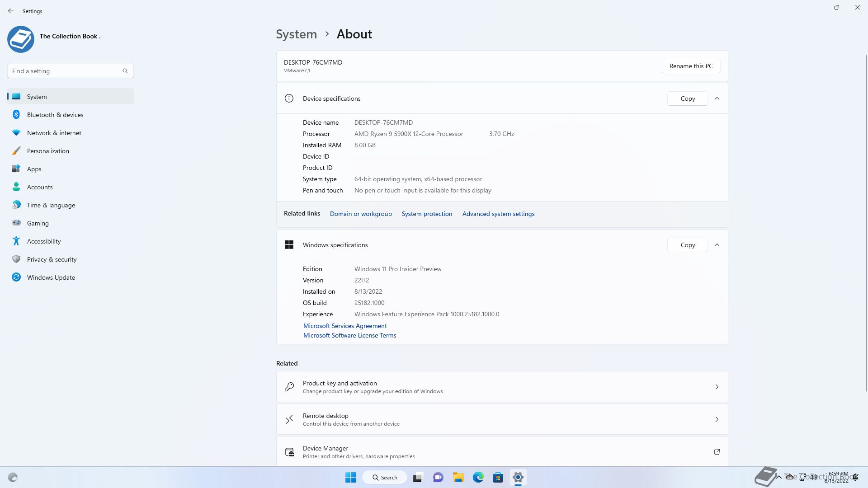Focus the Find a setting search box

point(71,71)
